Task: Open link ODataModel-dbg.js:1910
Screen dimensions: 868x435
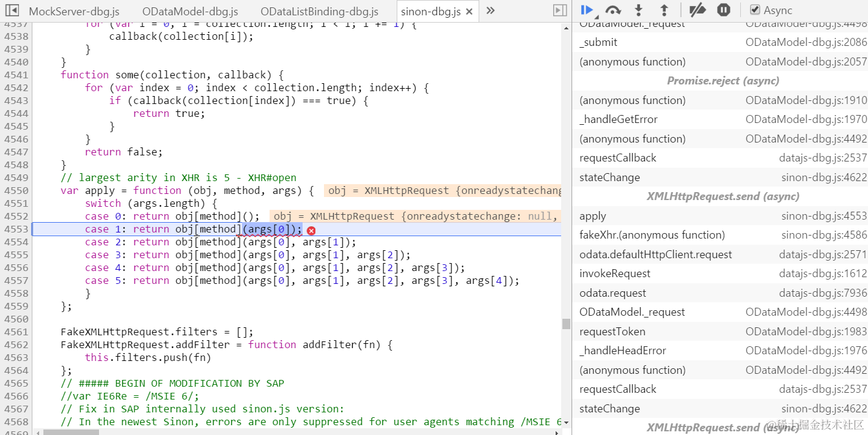Action: 806,100
